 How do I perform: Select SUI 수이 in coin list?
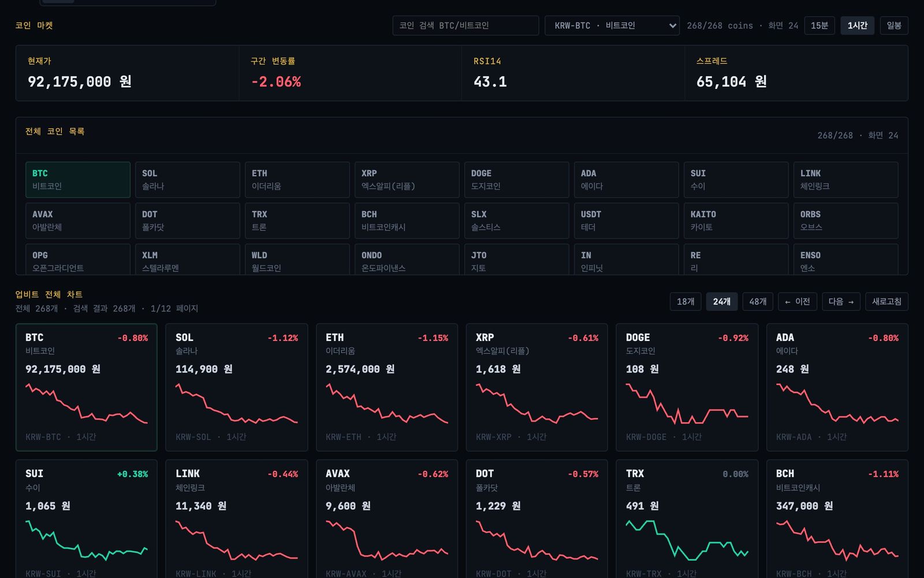pyautogui.click(x=736, y=180)
